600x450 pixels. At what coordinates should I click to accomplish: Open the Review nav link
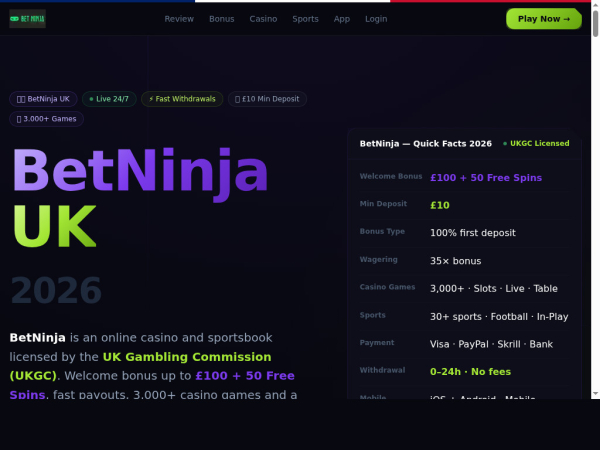click(x=179, y=19)
